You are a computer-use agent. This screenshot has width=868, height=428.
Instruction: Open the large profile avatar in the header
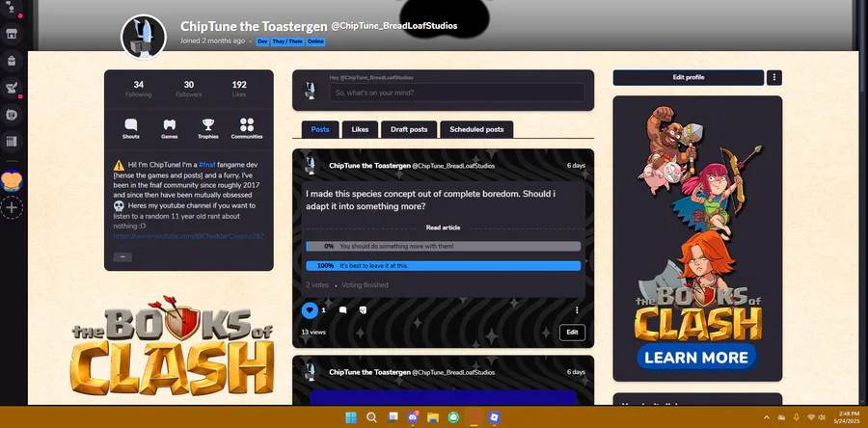pos(144,37)
